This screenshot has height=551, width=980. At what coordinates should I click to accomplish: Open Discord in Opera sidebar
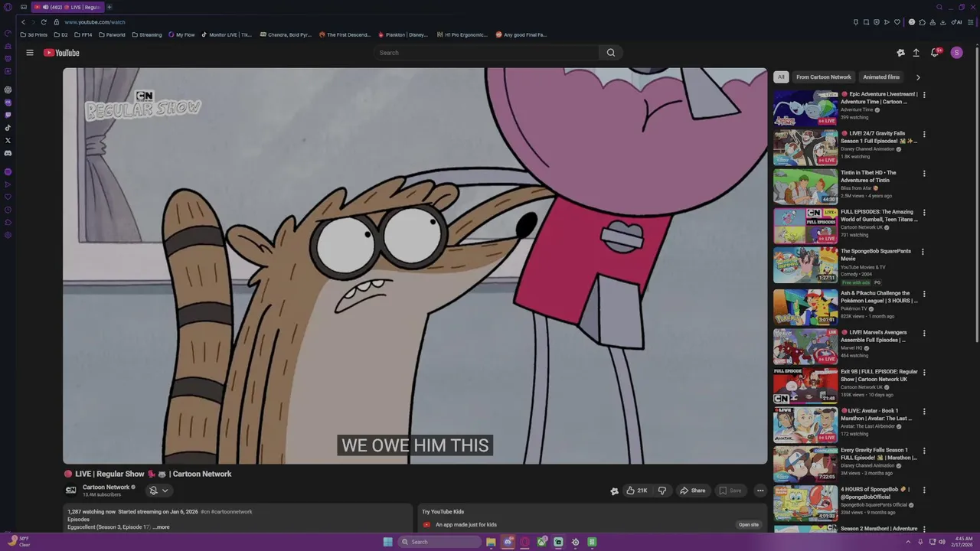coord(8,153)
